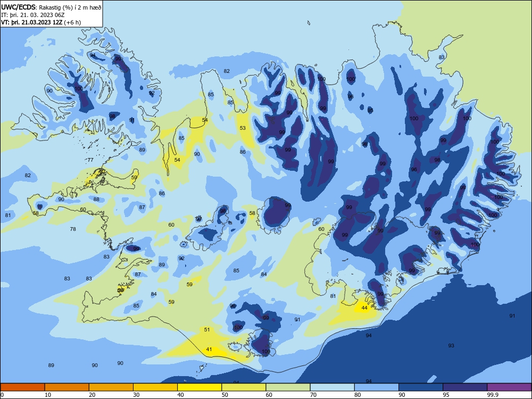532x399 pixels.
Task: Click the humidity value 44 on the map
Action: pyautogui.click(x=364, y=307)
